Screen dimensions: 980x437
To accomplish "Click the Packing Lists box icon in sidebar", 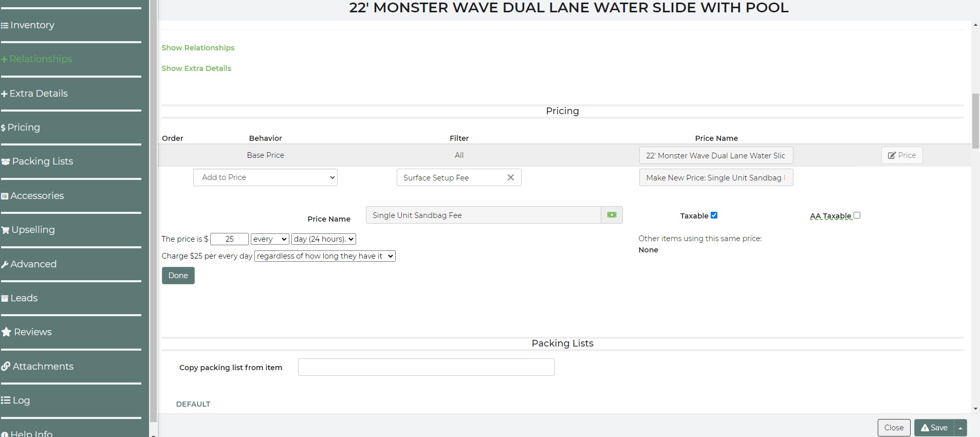I will [x=6, y=161].
